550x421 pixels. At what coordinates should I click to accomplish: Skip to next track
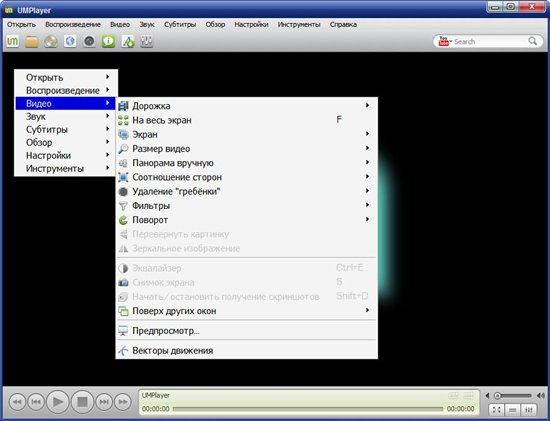[104, 402]
